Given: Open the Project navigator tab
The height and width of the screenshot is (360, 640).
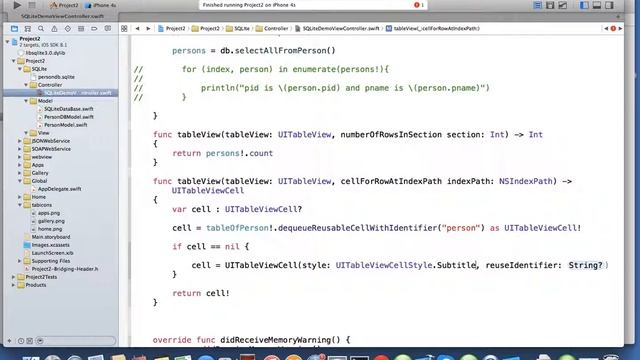Looking at the screenshot, I should click(x=14, y=29).
